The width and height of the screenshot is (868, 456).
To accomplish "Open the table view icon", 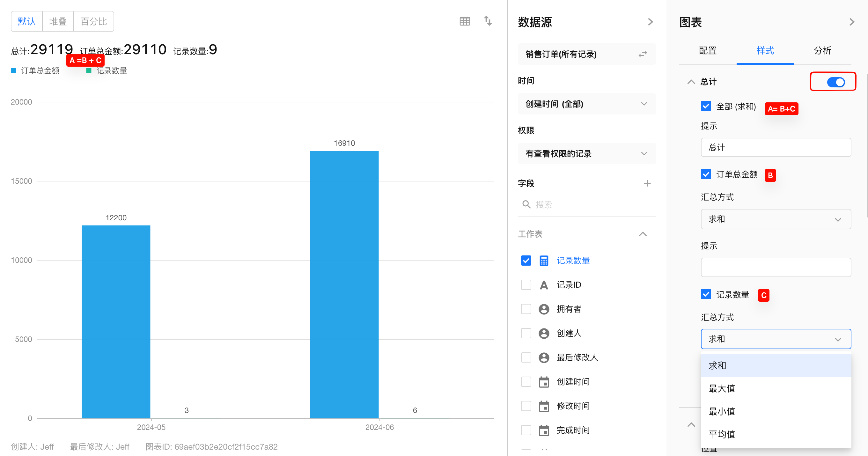I will click(x=465, y=22).
